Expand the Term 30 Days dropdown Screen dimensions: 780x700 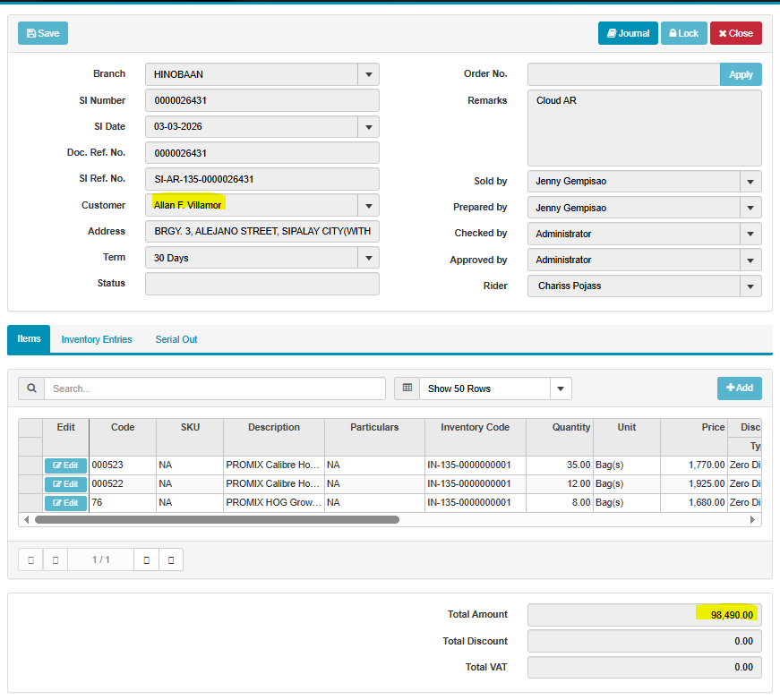click(x=368, y=258)
